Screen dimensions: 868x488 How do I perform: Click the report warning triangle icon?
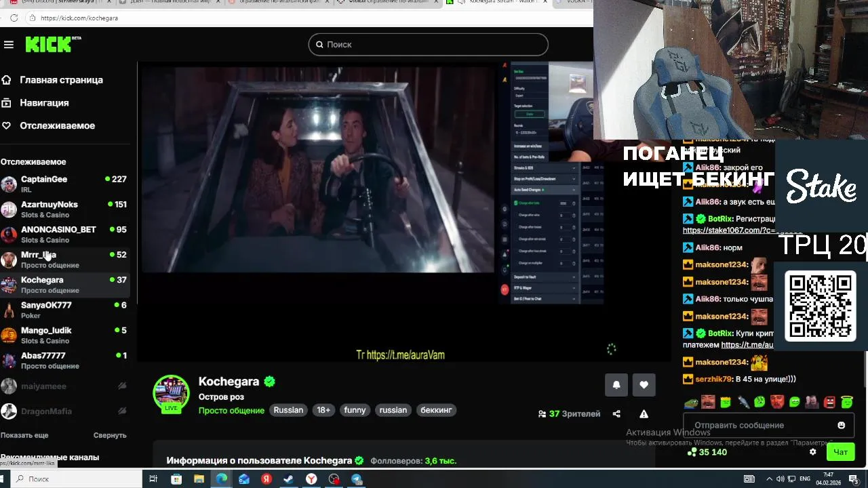pyautogui.click(x=644, y=413)
